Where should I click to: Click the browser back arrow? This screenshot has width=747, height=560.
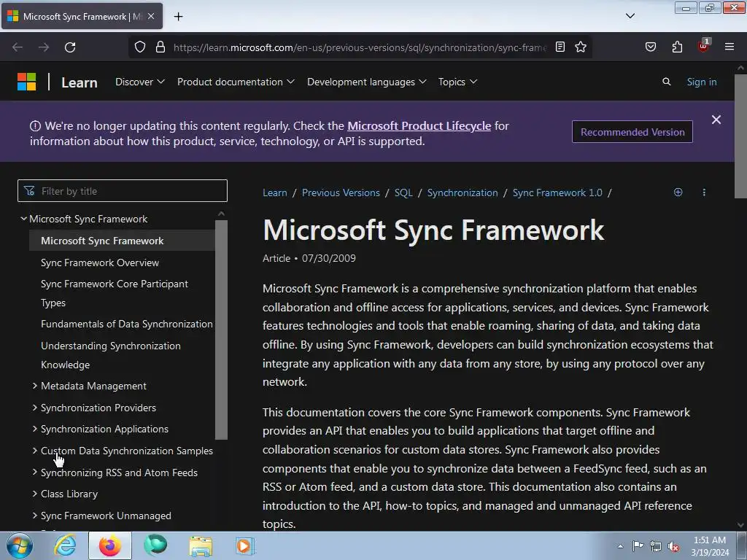tap(18, 47)
